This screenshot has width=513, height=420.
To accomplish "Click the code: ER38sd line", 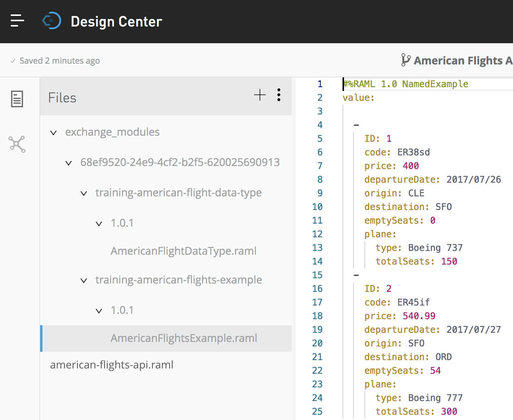I will (x=397, y=152).
